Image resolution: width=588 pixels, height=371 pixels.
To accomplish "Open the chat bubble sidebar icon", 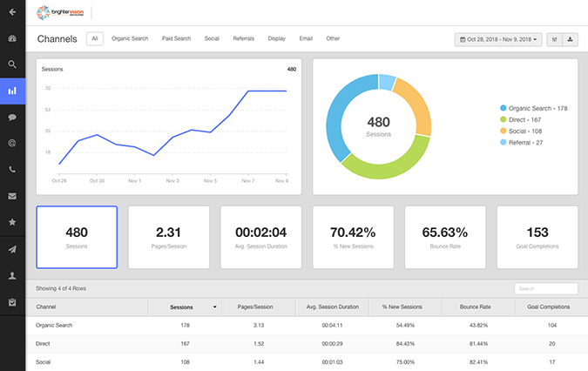I will tap(12, 118).
